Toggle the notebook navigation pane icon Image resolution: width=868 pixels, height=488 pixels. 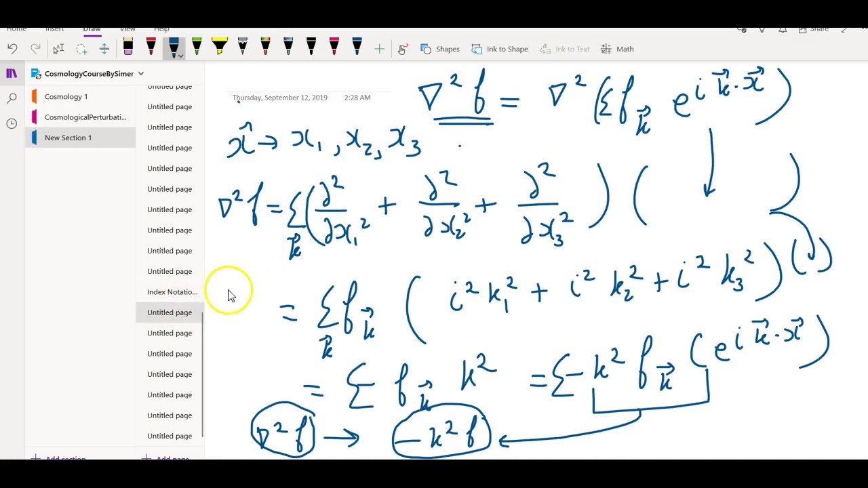tap(12, 73)
